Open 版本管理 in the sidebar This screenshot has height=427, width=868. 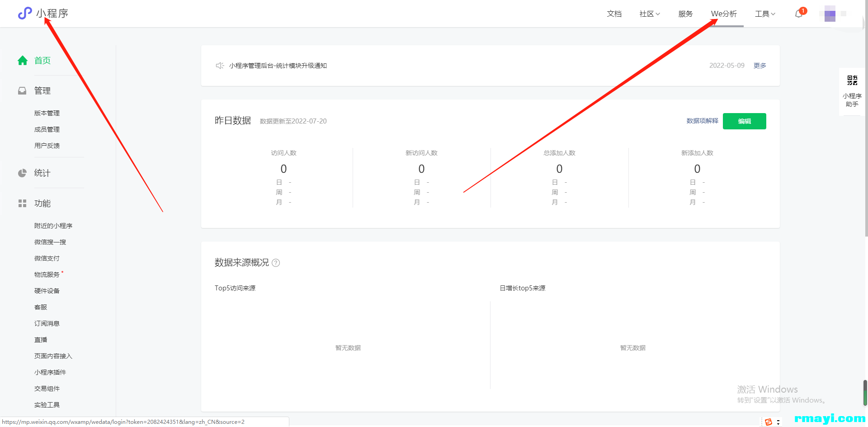point(47,113)
